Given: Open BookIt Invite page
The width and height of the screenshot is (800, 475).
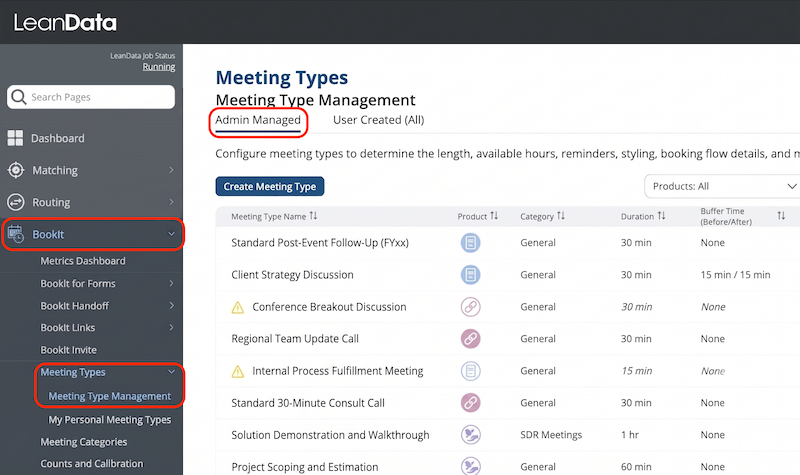Looking at the screenshot, I should pos(68,350).
